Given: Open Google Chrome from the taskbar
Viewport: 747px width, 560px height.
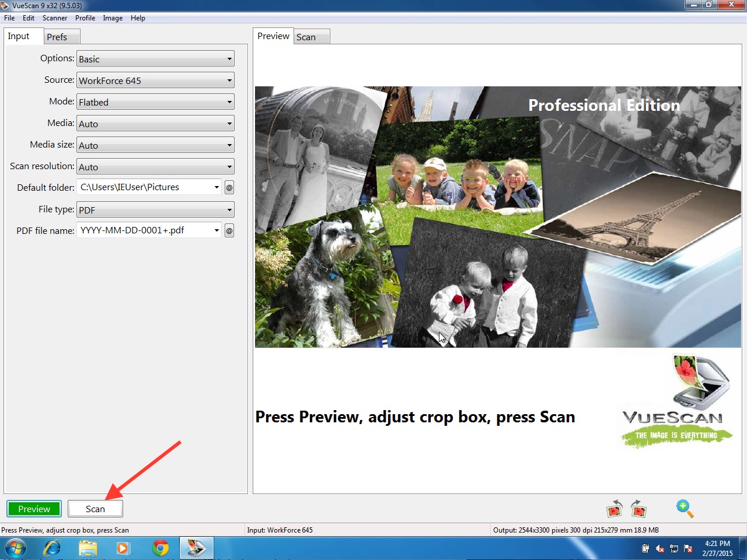Looking at the screenshot, I should click(x=160, y=548).
